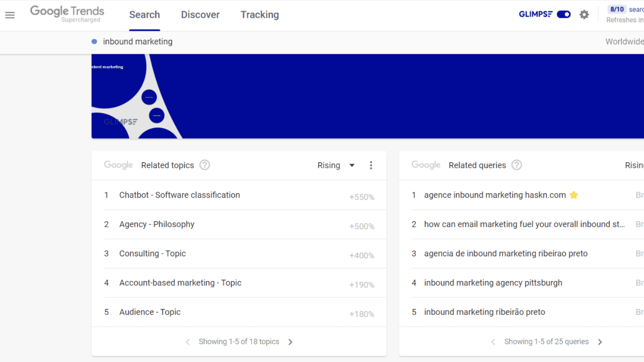Image resolution: width=644 pixels, height=362 pixels.
Task: Go to next page of topics
Action: tap(290, 342)
